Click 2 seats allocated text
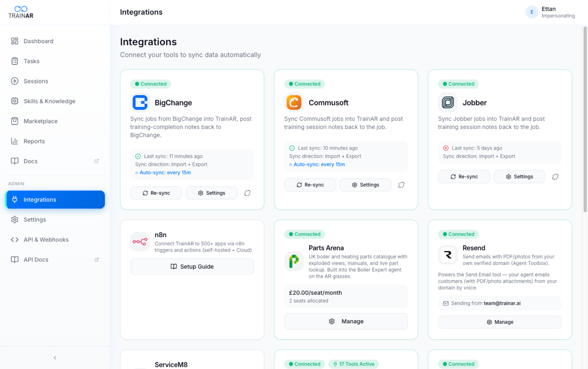The width and height of the screenshot is (588, 369). click(x=309, y=301)
